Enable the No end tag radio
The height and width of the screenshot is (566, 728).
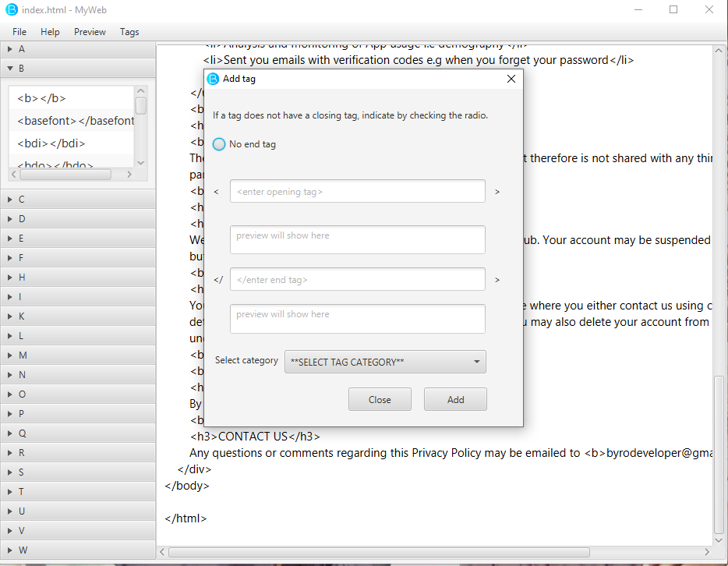click(x=220, y=144)
